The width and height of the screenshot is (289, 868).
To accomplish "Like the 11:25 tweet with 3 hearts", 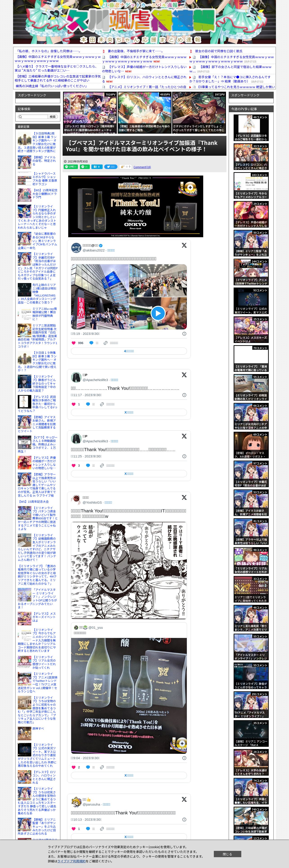I will coord(74,466).
